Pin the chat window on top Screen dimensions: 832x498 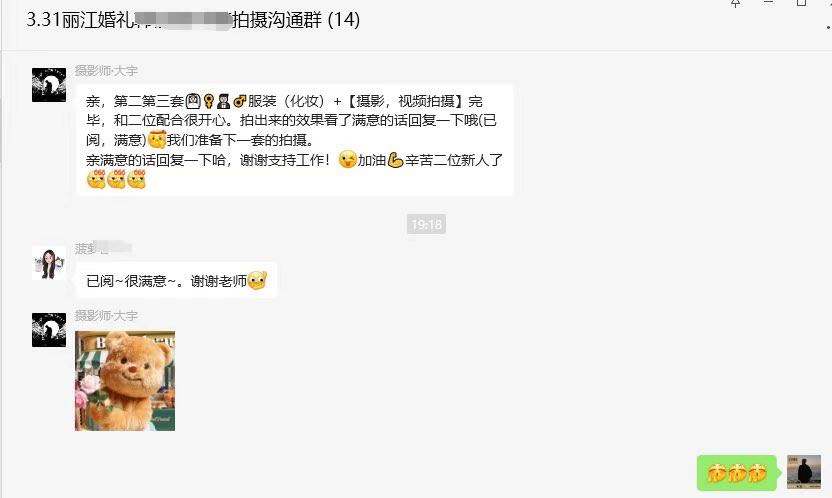click(735, 3)
